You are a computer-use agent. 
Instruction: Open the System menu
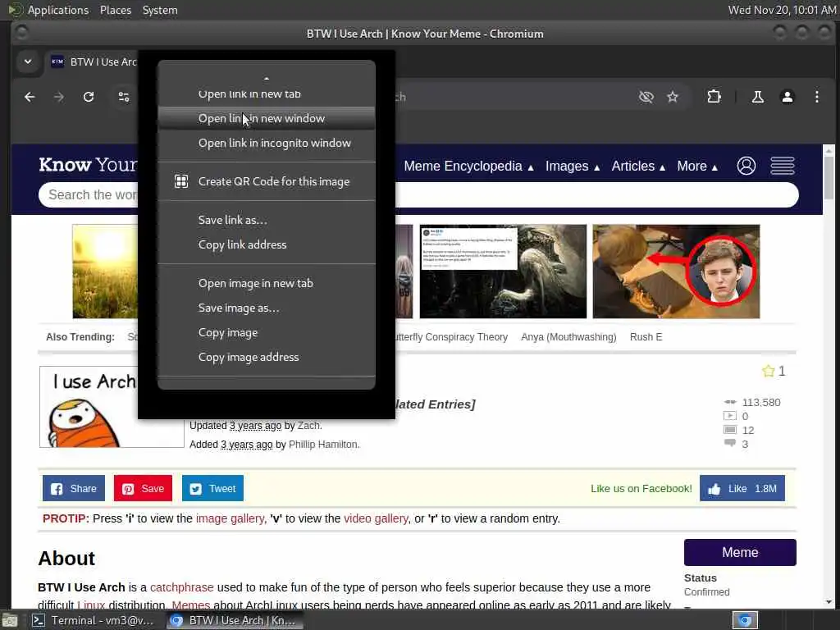pos(160,10)
